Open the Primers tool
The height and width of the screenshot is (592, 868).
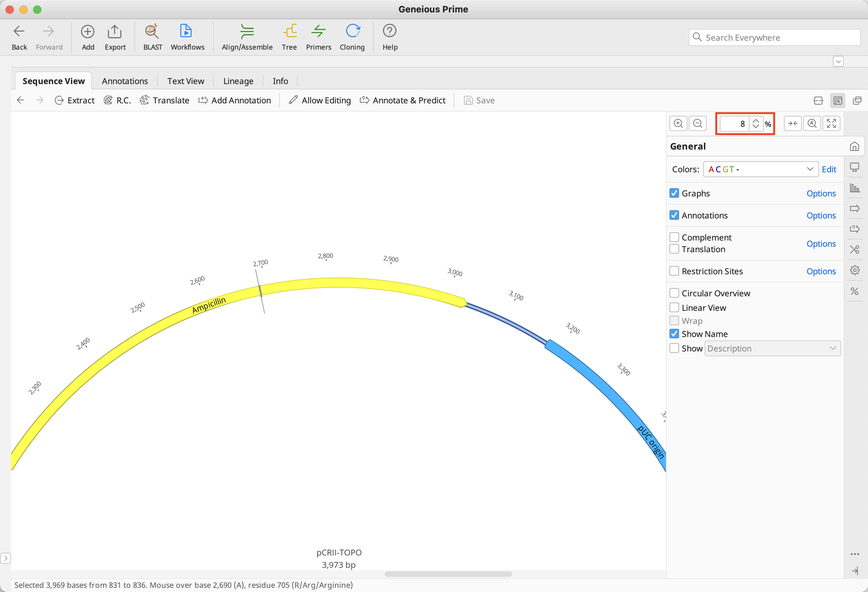318,32
